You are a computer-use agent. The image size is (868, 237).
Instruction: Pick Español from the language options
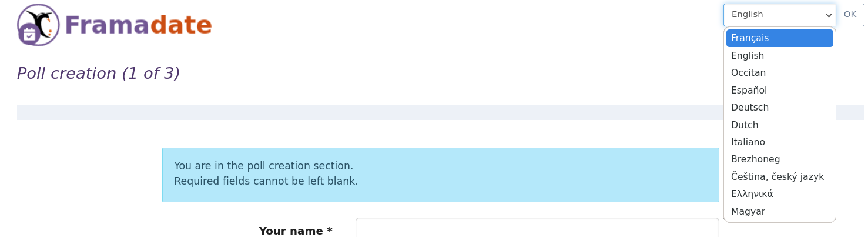pyautogui.click(x=779, y=90)
